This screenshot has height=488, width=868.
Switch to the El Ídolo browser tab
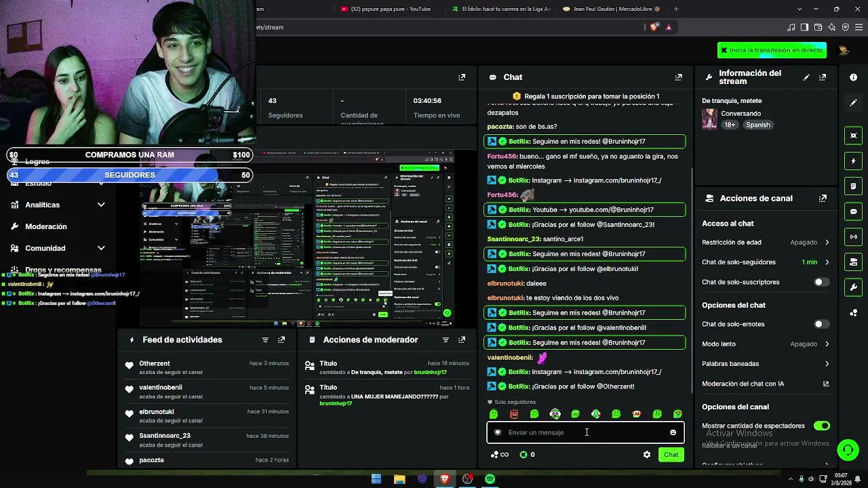502,9
